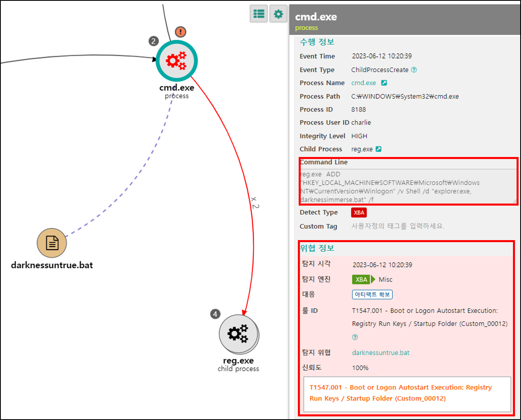Image resolution: width=521 pixels, height=420 pixels.
Task: Click the 위협 정보 section heading
Action: click(317, 248)
